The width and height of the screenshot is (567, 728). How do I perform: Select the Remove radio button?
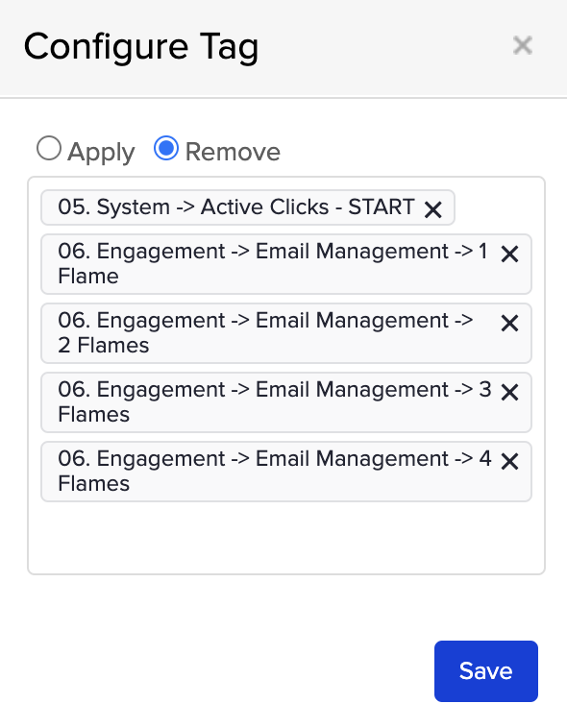166,148
